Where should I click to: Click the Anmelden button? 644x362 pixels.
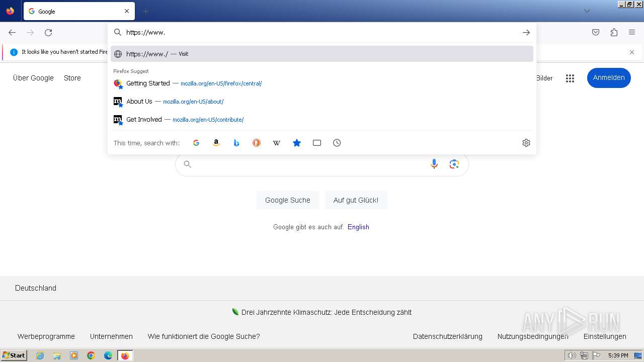(x=609, y=77)
